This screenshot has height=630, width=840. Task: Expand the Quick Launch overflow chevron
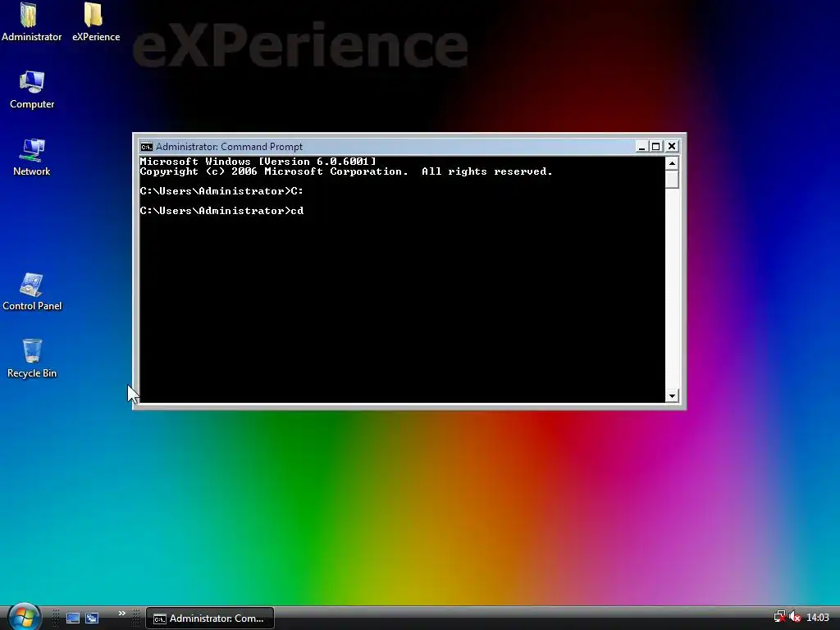[121, 614]
